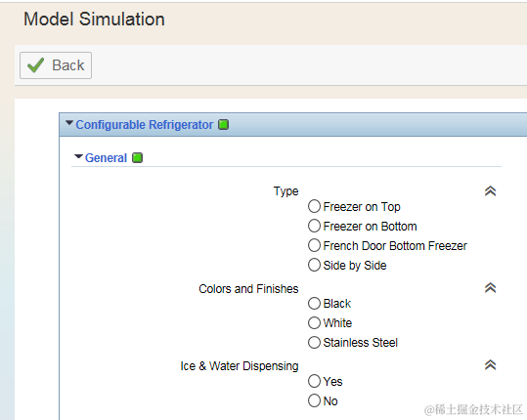Click the green status icon beside Configurable Refrigerator
This screenshot has width=527, height=420.
[224, 125]
